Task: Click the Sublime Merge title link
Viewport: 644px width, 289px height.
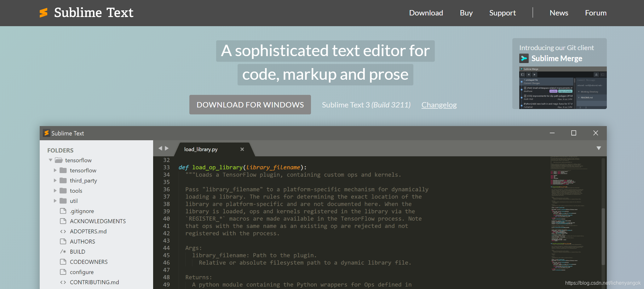Action: pyautogui.click(x=557, y=59)
